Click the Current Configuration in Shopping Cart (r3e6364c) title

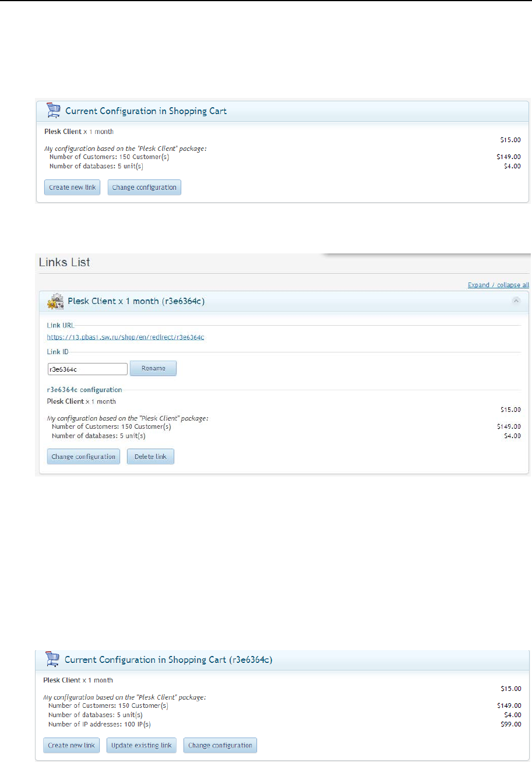168,659
